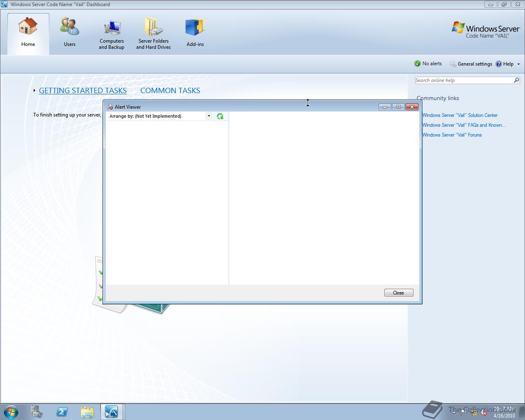Click the Alert Viewer title bar icon
This screenshot has width=525, height=420.
pyautogui.click(x=110, y=107)
